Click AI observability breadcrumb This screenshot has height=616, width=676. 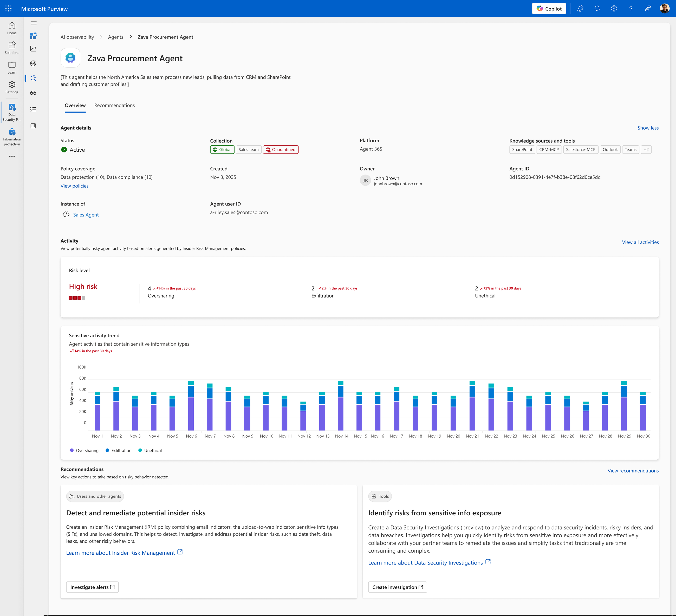pyautogui.click(x=77, y=37)
